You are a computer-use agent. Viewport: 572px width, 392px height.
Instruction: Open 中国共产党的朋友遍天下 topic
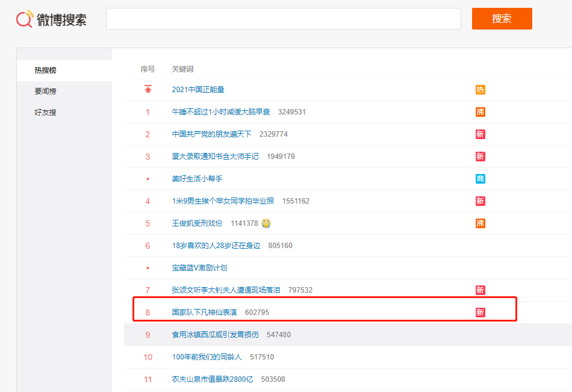[211, 134]
